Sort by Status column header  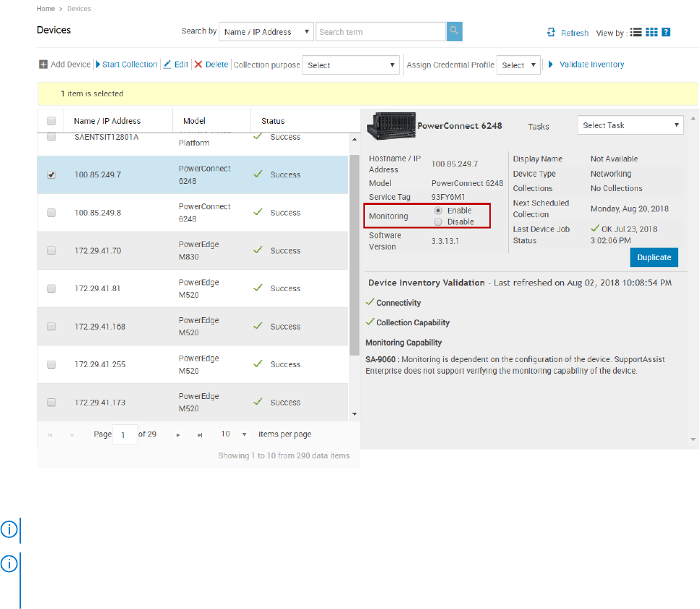coord(273,121)
